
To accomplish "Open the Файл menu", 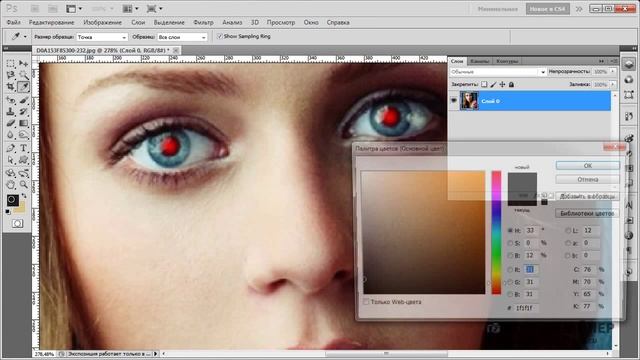I will [x=13, y=22].
